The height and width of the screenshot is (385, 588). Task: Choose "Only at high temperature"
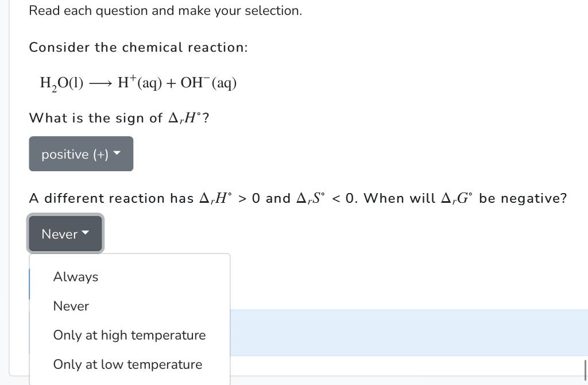(x=129, y=335)
